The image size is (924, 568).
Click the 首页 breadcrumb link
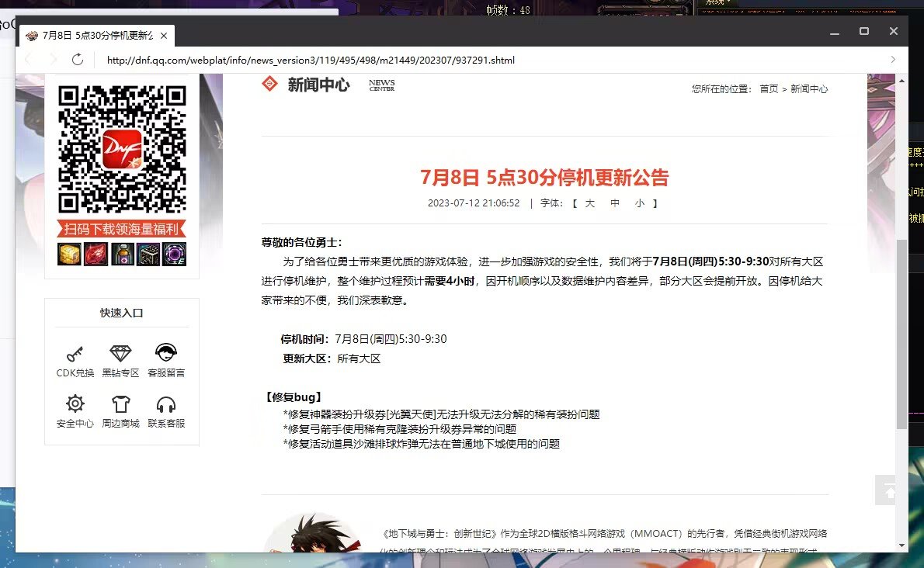769,89
